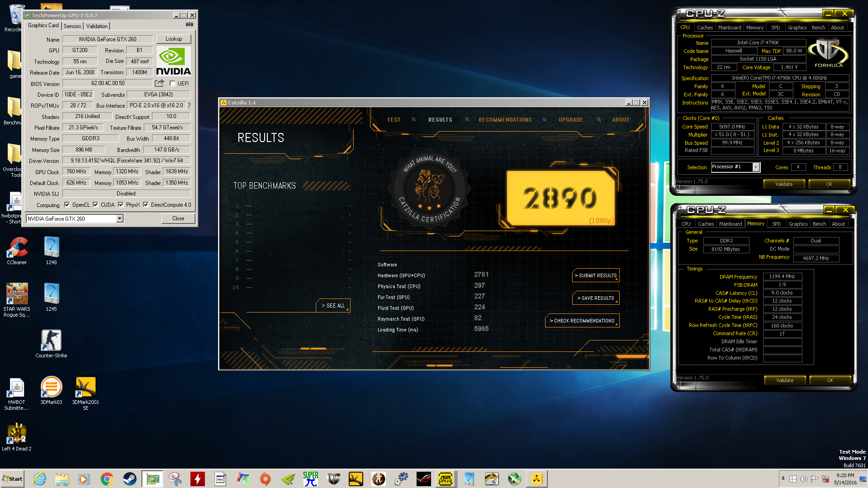Switch to the Sensors tab in GPU-Z
This screenshot has width=868, height=488.
(72, 26)
